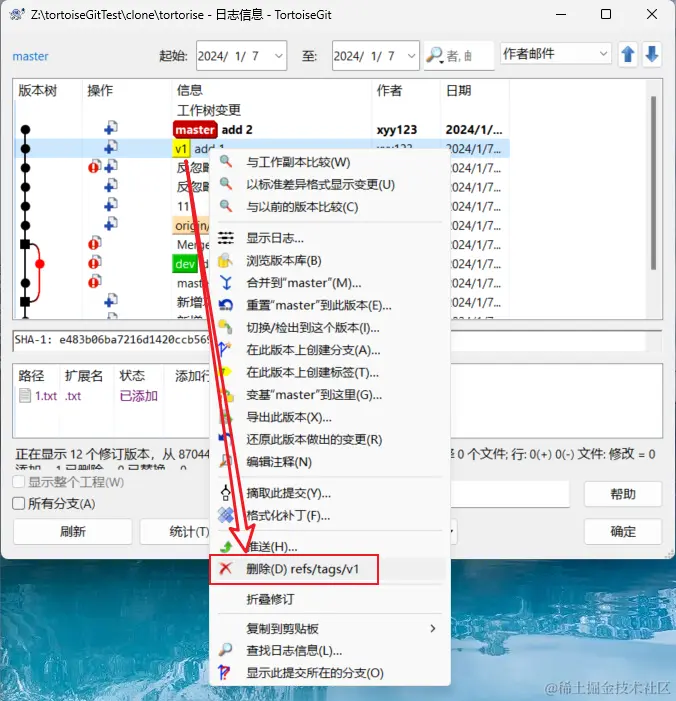The height and width of the screenshot is (701, 676).
Task: Choose 变基"master"到这里(G)...
Action: point(330,394)
